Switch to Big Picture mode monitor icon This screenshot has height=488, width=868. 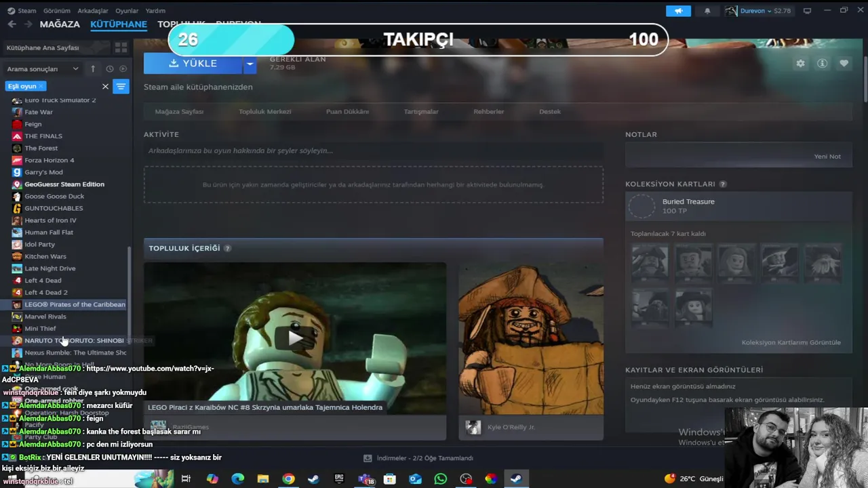[x=807, y=11]
